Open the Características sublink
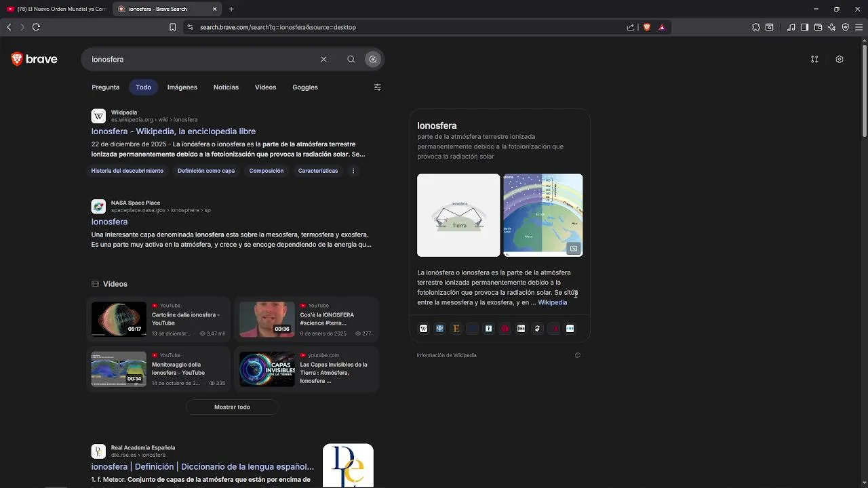 pos(318,171)
